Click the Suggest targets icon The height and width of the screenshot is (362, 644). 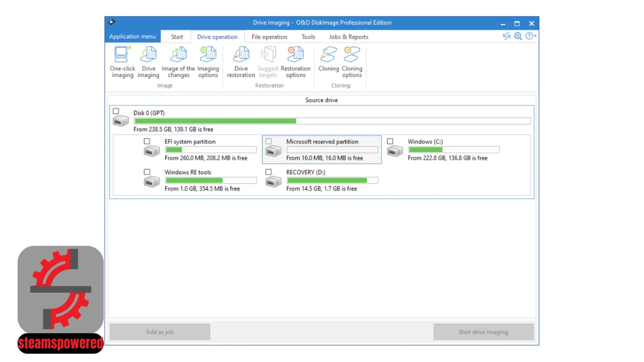click(268, 54)
